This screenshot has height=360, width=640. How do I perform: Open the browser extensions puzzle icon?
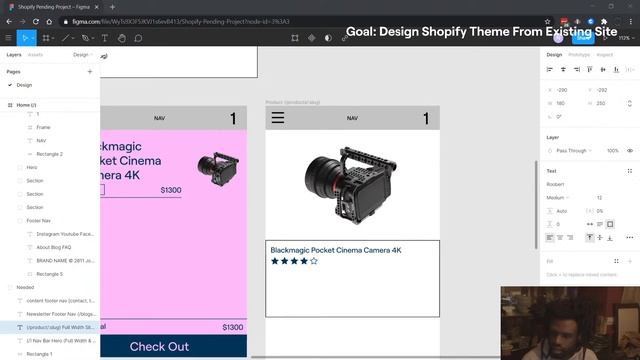pyautogui.click(x=604, y=21)
